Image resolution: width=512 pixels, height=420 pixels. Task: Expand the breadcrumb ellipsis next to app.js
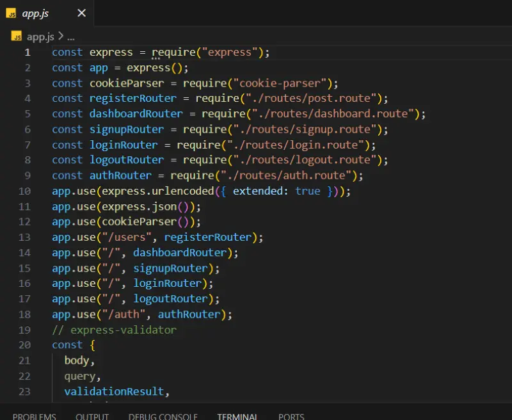point(70,36)
